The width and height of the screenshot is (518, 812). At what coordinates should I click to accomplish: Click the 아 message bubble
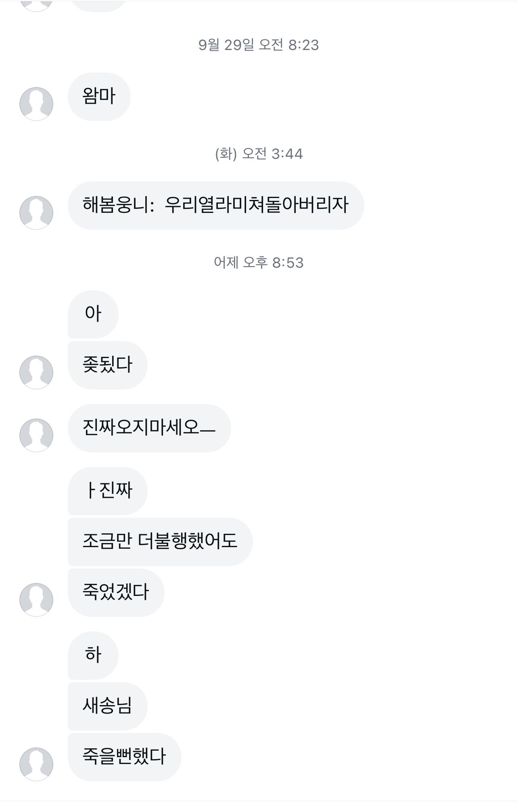point(93,314)
